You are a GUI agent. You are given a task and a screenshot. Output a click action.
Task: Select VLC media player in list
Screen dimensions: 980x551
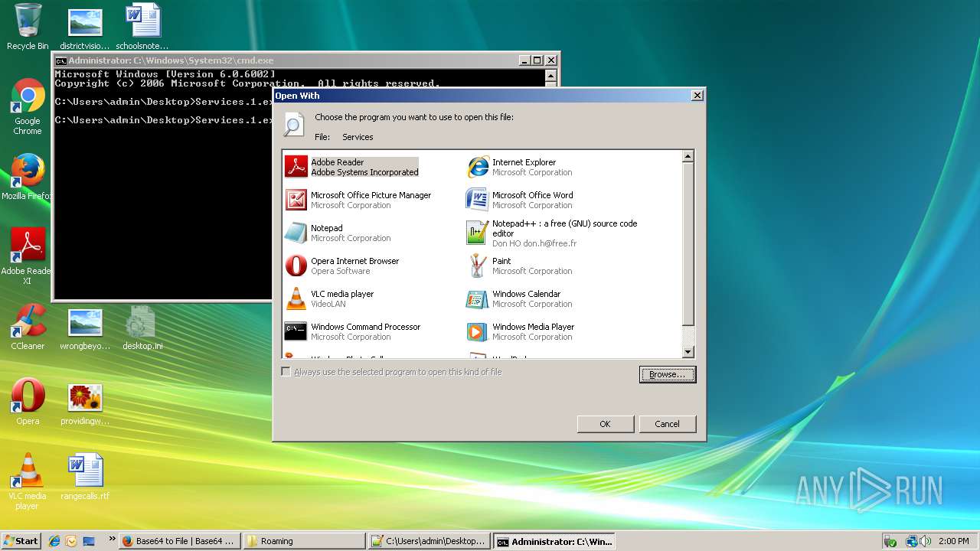click(329, 298)
